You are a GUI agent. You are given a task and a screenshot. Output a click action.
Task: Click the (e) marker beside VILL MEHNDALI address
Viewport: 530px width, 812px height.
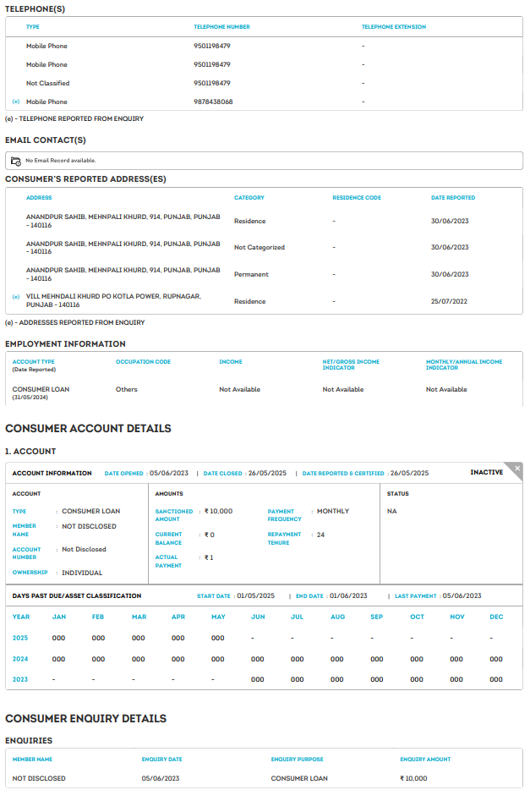[16, 297]
